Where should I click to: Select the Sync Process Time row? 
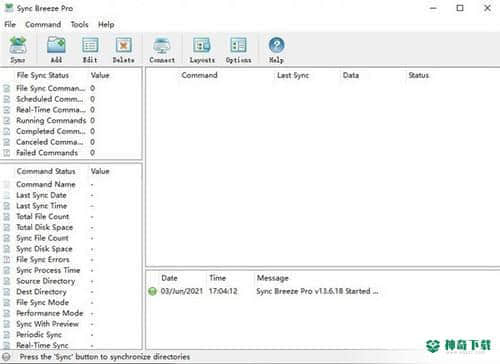tap(48, 270)
